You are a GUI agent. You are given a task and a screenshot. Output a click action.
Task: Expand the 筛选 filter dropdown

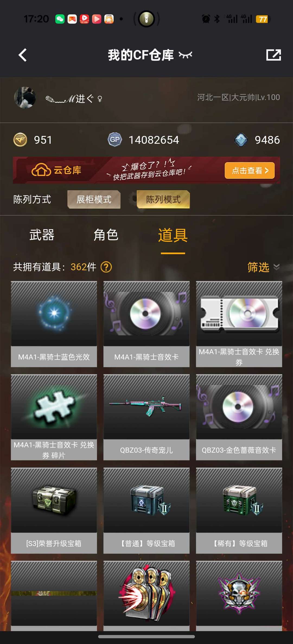click(x=263, y=267)
